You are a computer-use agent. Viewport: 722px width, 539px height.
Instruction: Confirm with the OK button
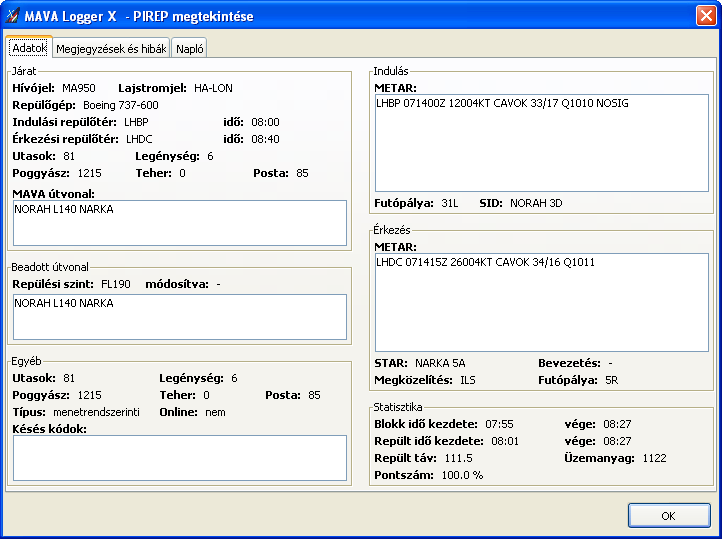(669, 516)
